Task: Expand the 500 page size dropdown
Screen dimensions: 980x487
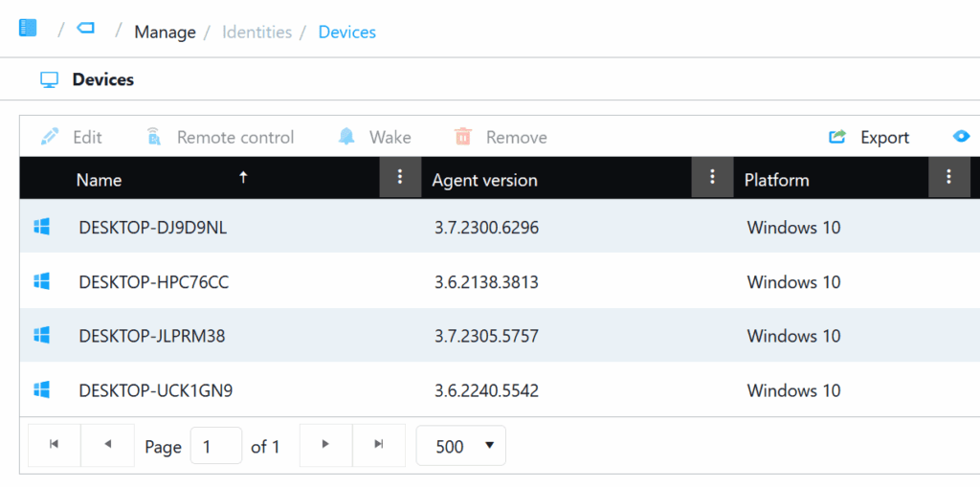Action: coord(461,446)
